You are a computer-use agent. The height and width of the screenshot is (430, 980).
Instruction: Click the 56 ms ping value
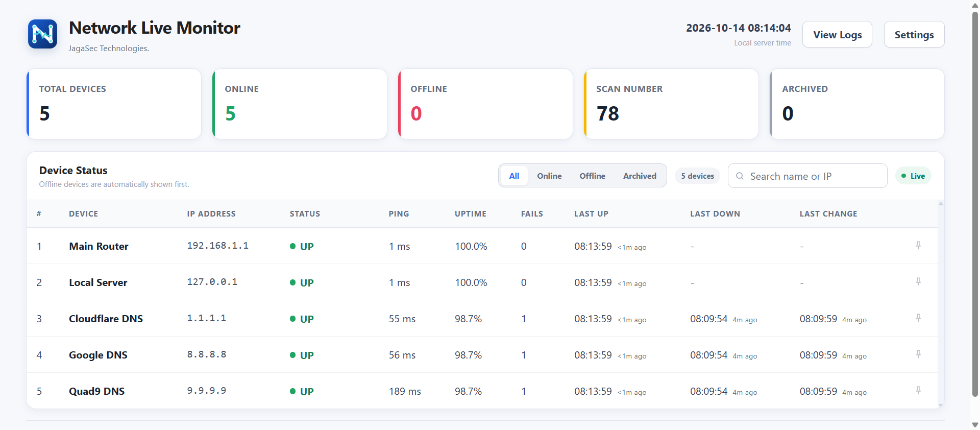402,355
